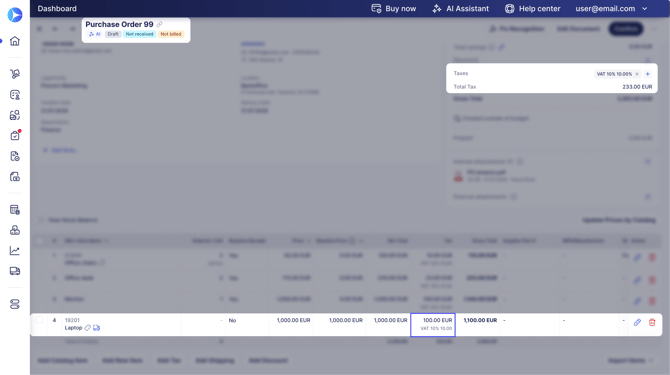The image size is (670, 375).
Task: Click the blue truck icon next to Laptop
Action: click(x=97, y=328)
